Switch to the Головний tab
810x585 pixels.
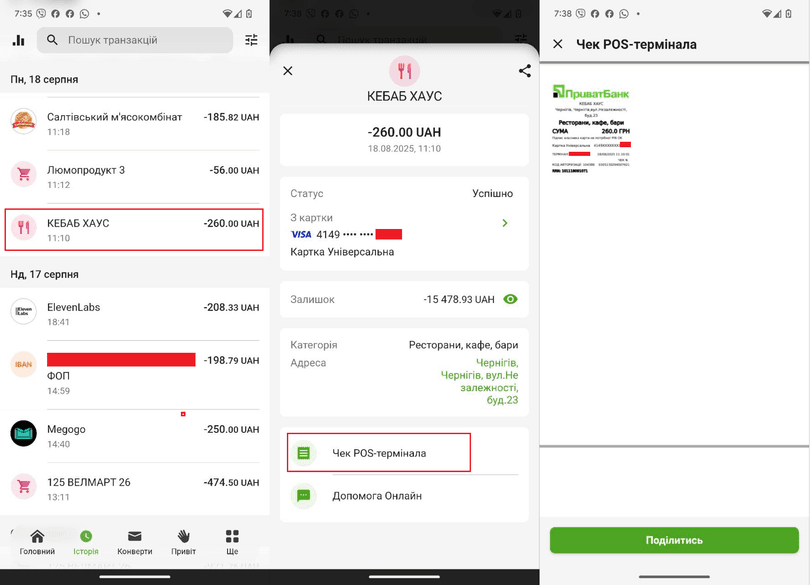pos(37,542)
